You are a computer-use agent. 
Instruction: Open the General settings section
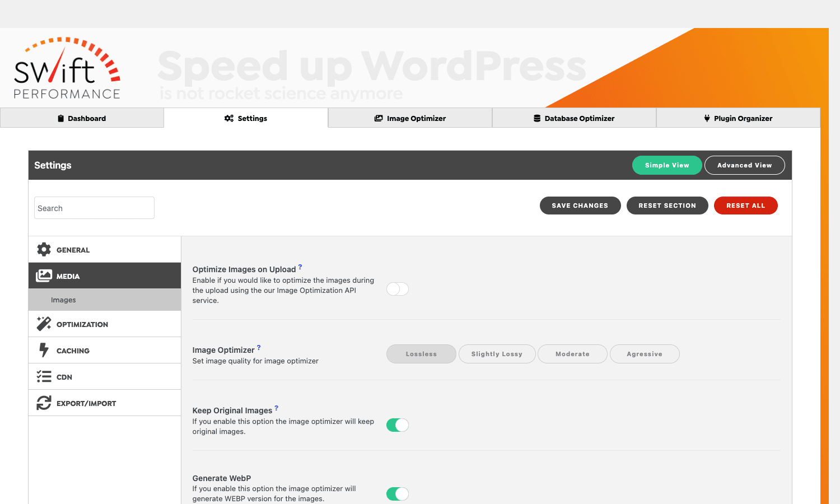[x=105, y=249]
